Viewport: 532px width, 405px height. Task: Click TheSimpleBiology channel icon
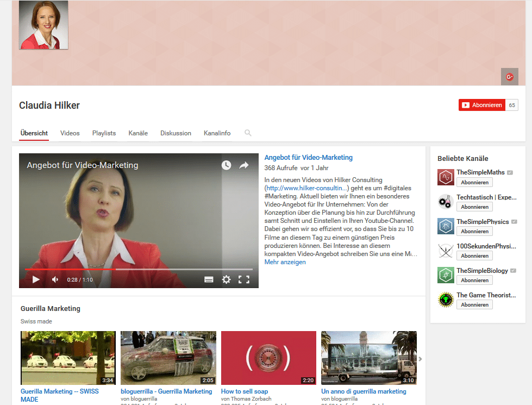[446, 275]
